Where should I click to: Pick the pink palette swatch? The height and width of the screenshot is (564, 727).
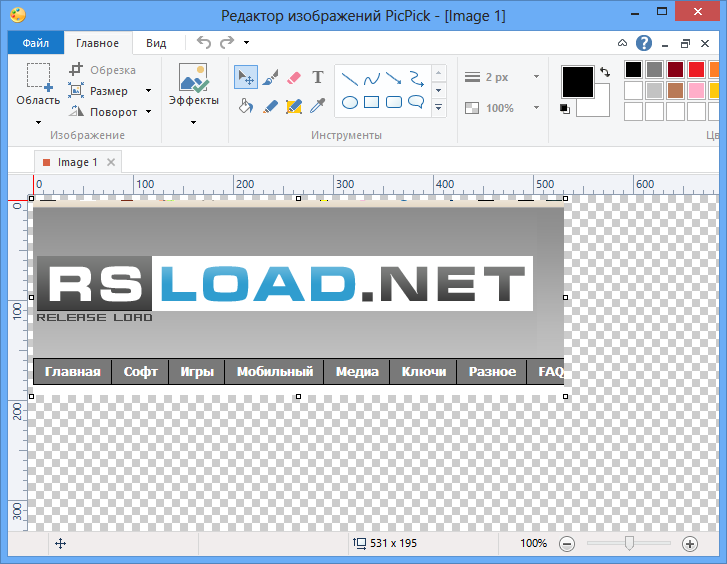point(696,90)
